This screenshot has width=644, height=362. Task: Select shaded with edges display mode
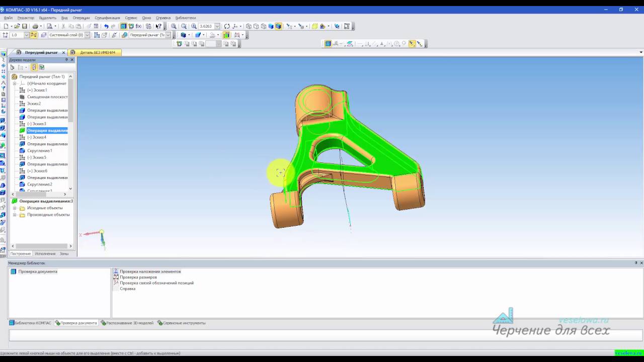(278, 26)
